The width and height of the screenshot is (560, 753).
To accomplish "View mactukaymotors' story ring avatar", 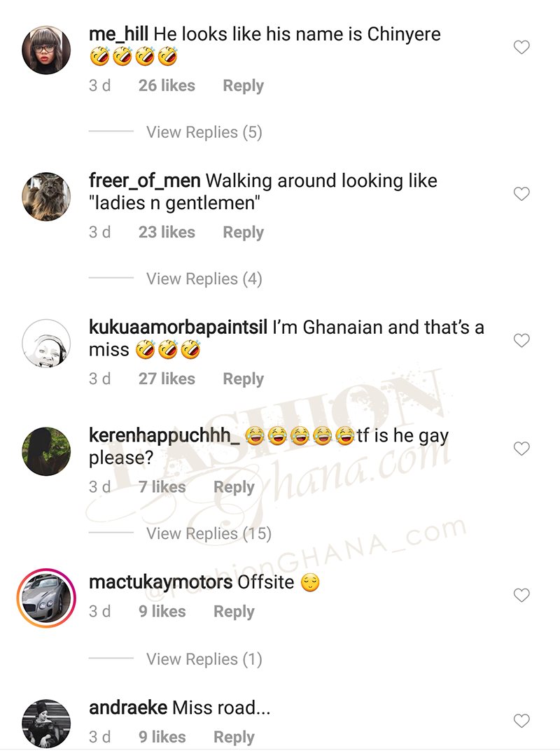I will pyautogui.click(x=46, y=598).
